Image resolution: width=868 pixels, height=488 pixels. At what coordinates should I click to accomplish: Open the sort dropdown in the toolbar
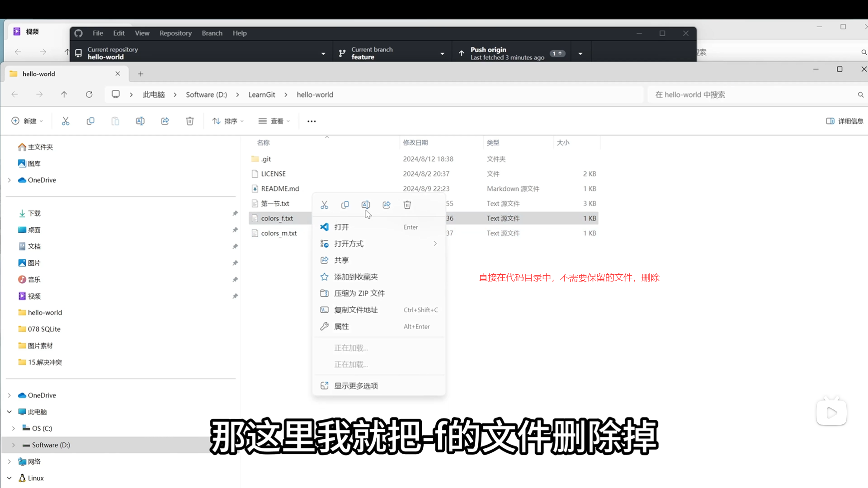(x=228, y=121)
